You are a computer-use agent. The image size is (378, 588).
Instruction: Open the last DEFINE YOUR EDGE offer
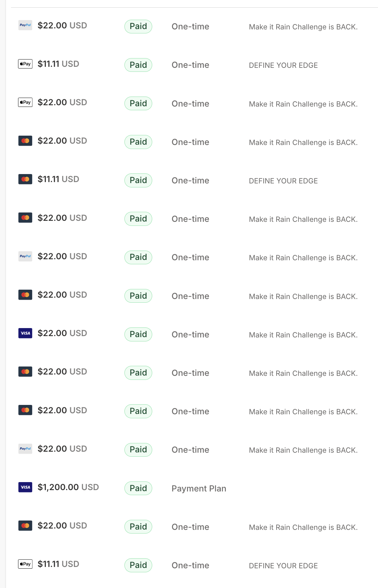click(x=283, y=566)
